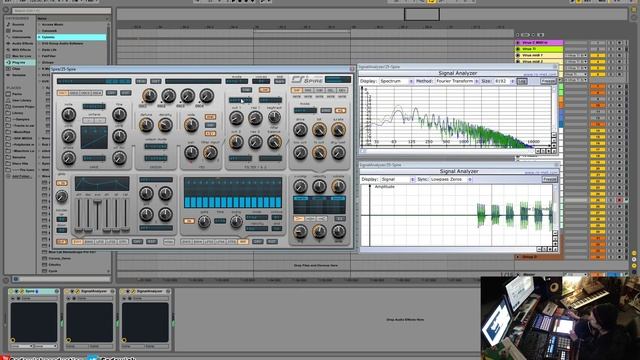Select the OSC4 tab in Spire
Screen dimensions: 640x360
point(97,93)
